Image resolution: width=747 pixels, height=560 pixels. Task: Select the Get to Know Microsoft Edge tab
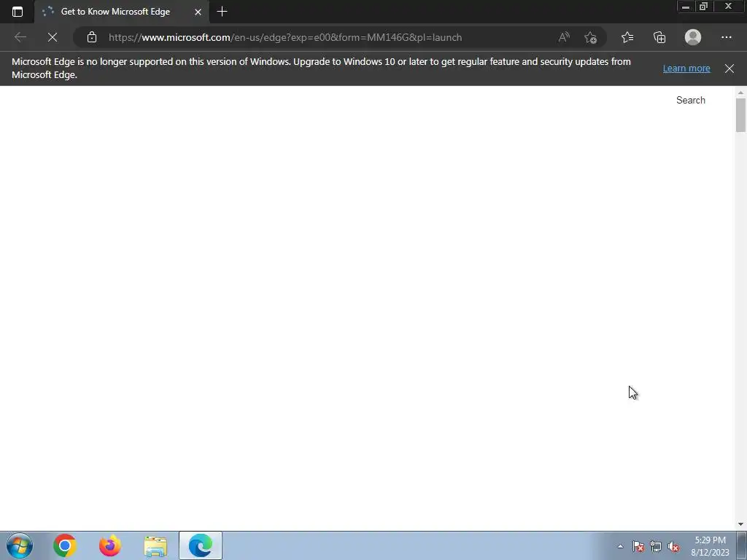(122, 12)
